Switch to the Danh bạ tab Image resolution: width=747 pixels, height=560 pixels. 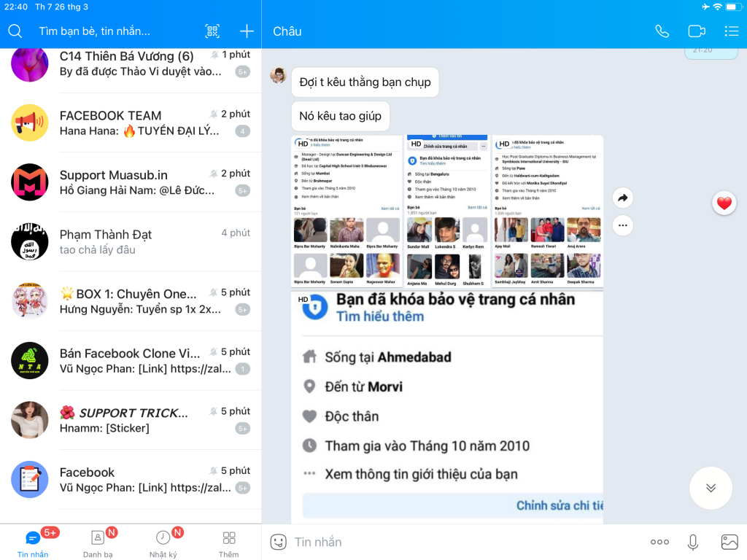click(98, 542)
